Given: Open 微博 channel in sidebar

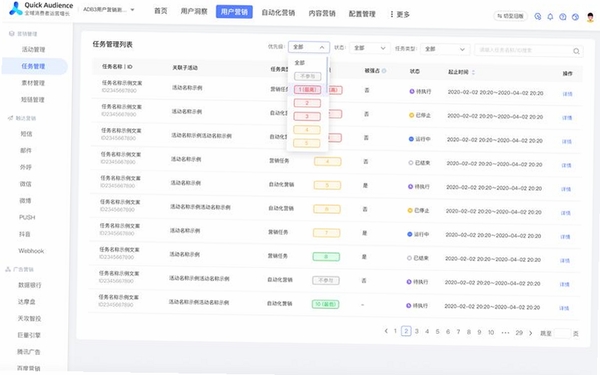Looking at the screenshot, I should [25, 201].
